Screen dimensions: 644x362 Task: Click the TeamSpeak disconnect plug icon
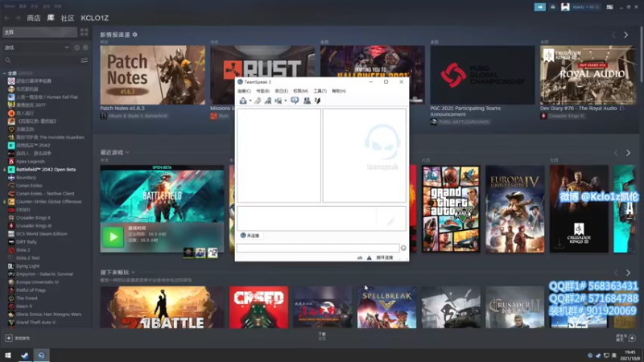pos(258,101)
